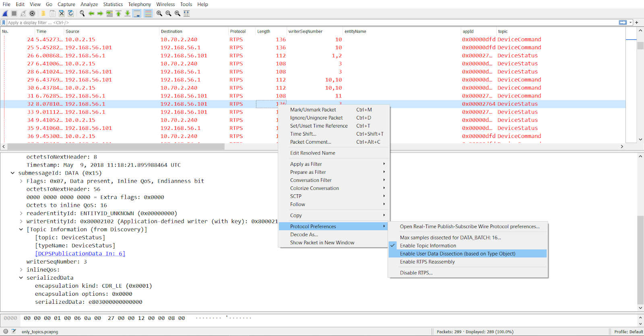Open the Telephony menu
Screen dimensions: 644x336
(140, 4)
